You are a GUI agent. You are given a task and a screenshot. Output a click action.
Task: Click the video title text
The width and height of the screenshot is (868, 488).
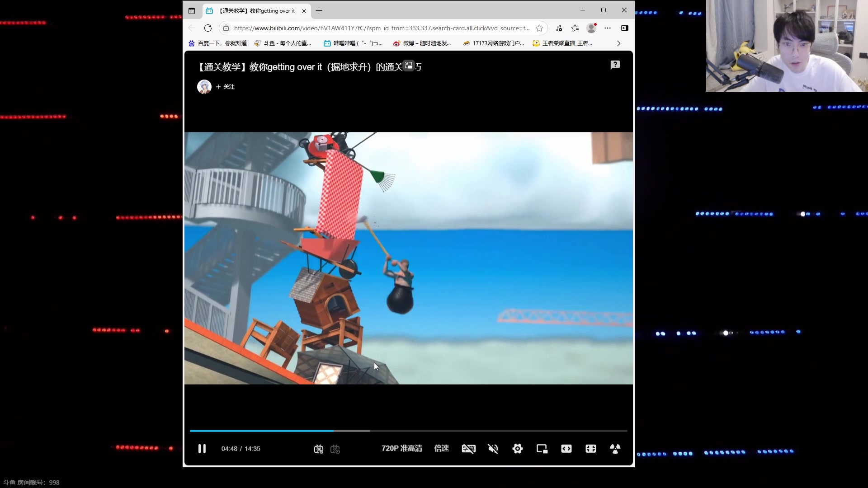tap(310, 67)
